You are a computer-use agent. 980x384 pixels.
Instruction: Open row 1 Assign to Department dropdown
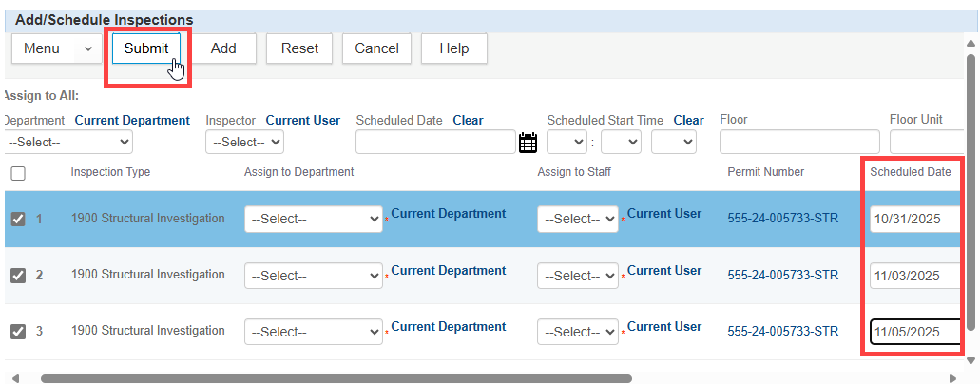[x=314, y=219]
